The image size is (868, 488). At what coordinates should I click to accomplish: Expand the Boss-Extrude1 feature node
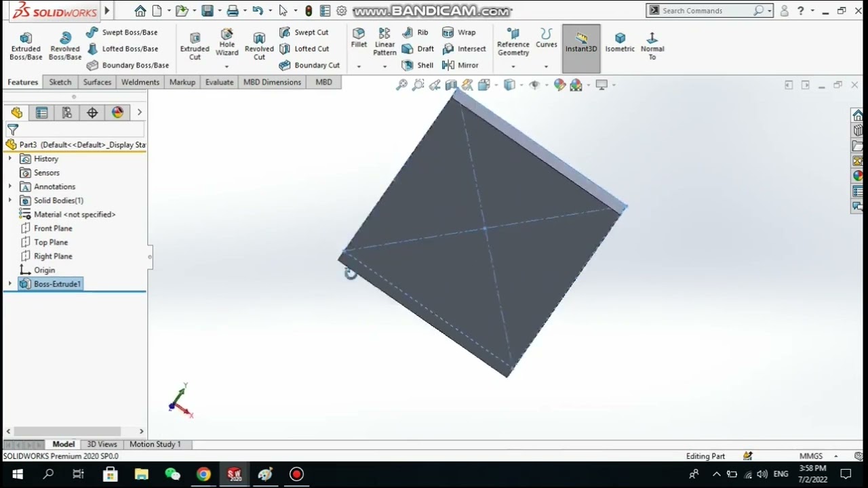click(9, 284)
